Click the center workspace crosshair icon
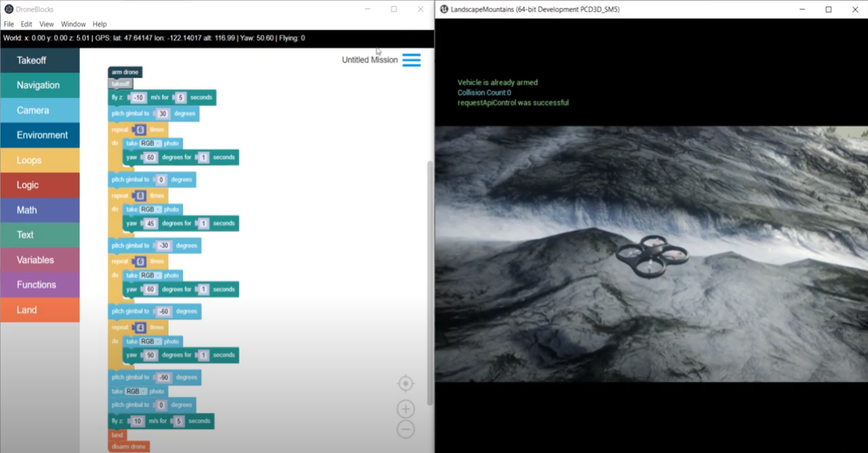 405,383
